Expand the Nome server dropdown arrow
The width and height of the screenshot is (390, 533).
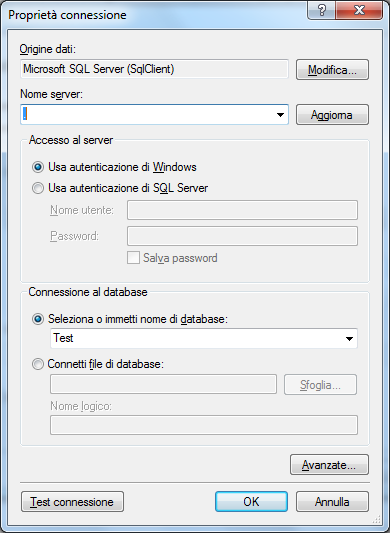[x=280, y=115]
